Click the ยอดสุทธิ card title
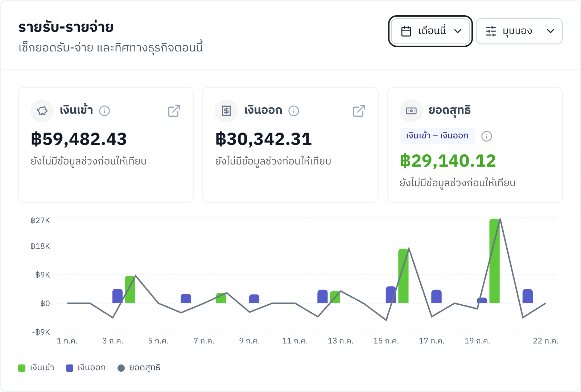581x392 pixels. (x=450, y=110)
